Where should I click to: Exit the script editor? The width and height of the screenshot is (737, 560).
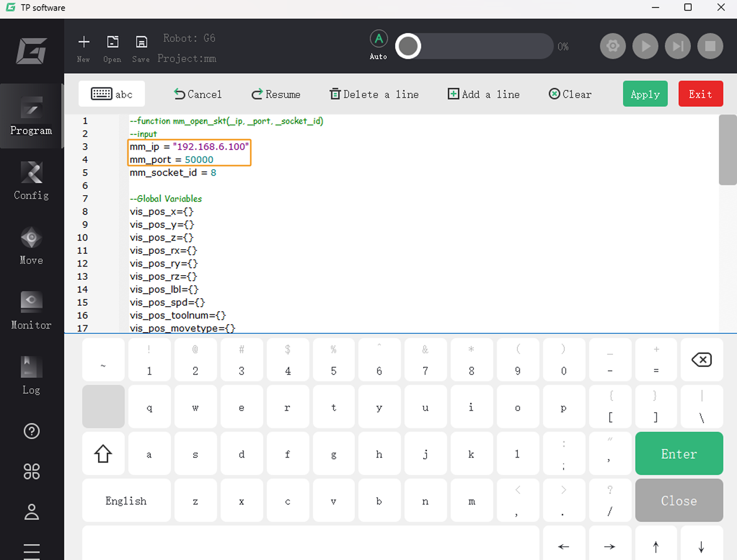[700, 94]
